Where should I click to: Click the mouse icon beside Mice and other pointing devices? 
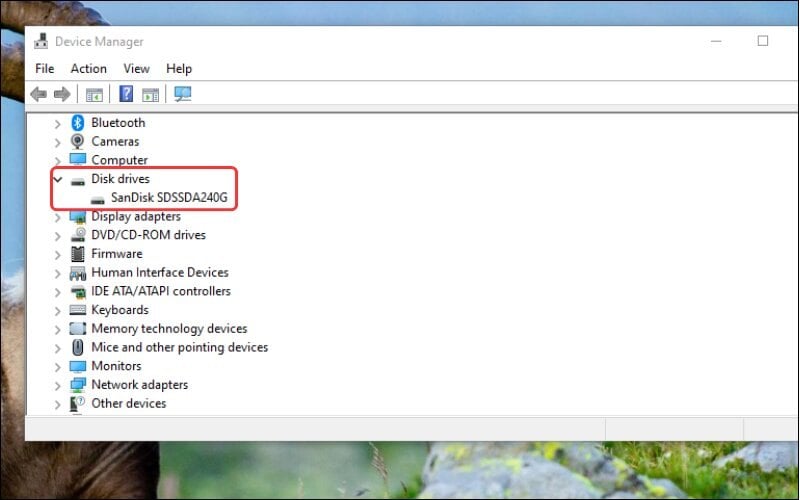(x=78, y=347)
